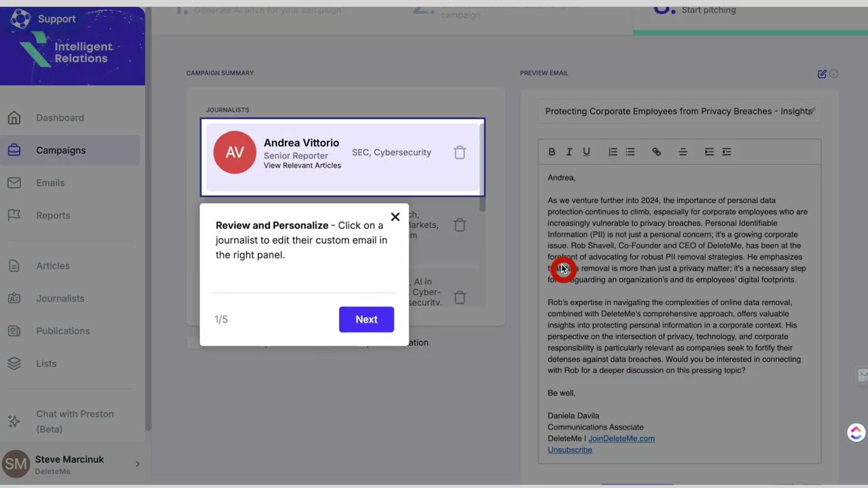
Task: Click the Campaigns briefcase icon
Action: coord(14,150)
